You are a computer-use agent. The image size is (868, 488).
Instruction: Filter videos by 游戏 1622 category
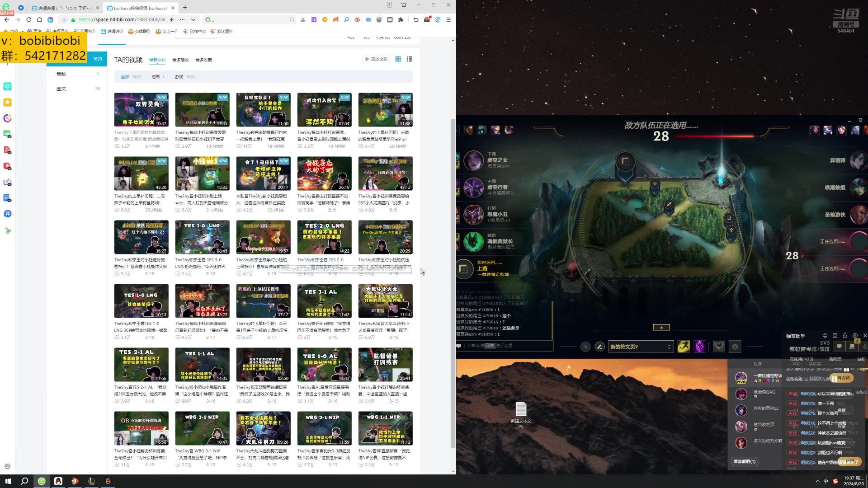click(x=185, y=77)
